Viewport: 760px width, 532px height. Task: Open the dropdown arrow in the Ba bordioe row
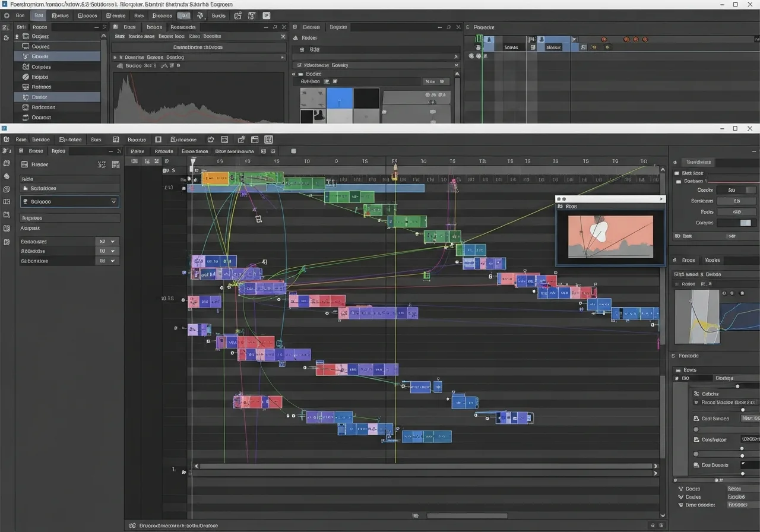pyautogui.click(x=112, y=261)
